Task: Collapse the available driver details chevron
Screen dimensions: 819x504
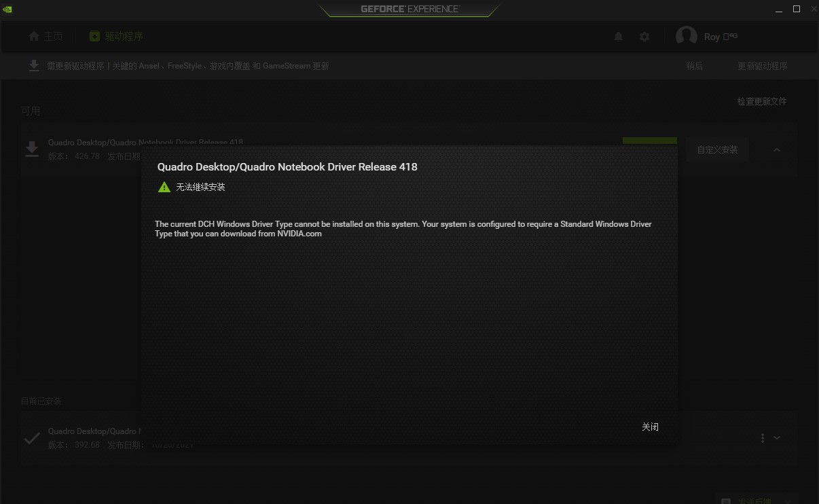Action: 777,150
